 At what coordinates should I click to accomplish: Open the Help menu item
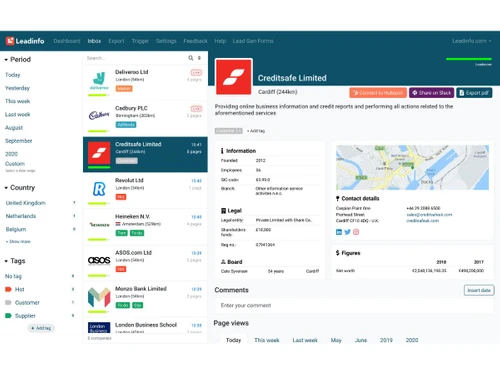click(220, 41)
